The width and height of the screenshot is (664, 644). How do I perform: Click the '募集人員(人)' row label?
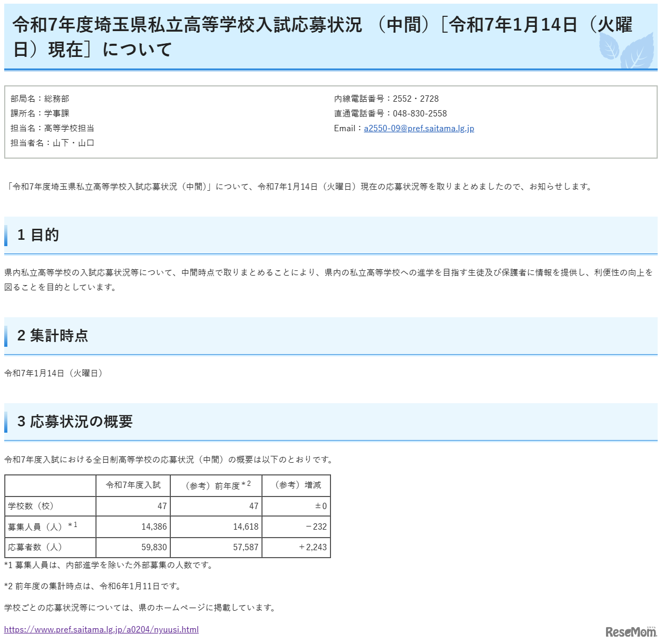tap(36, 526)
